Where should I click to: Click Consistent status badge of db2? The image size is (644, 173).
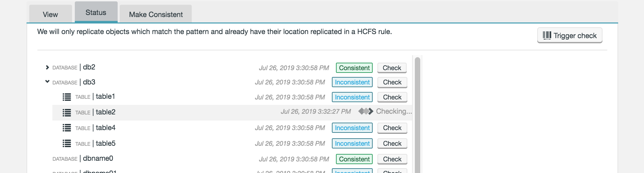[x=354, y=68]
